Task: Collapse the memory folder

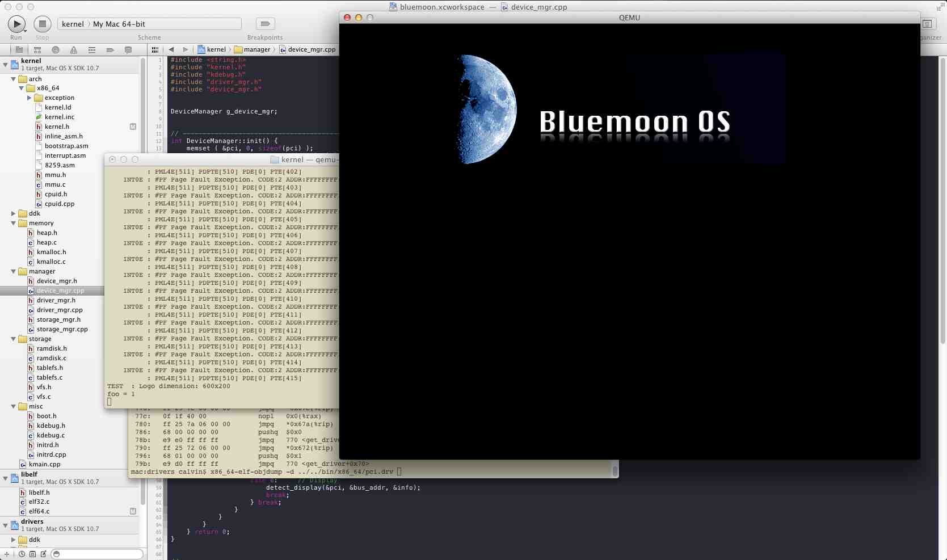Action: click(x=14, y=224)
